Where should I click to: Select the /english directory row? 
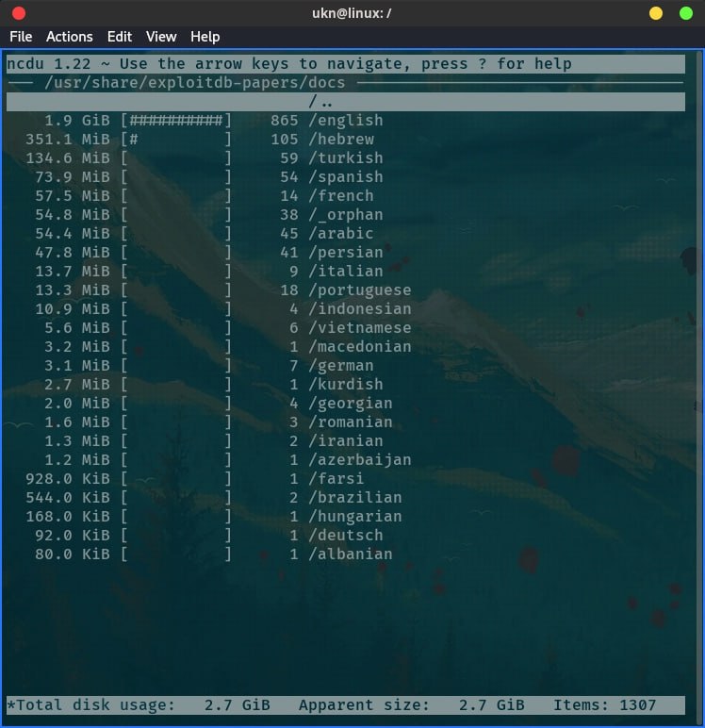(x=345, y=121)
